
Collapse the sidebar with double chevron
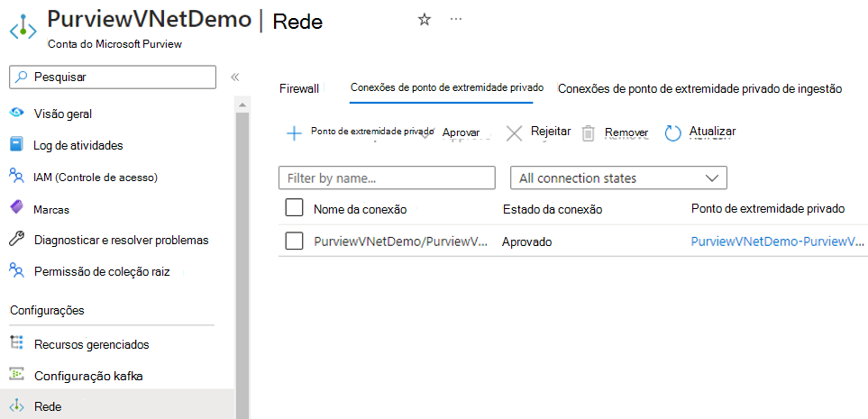tap(234, 77)
